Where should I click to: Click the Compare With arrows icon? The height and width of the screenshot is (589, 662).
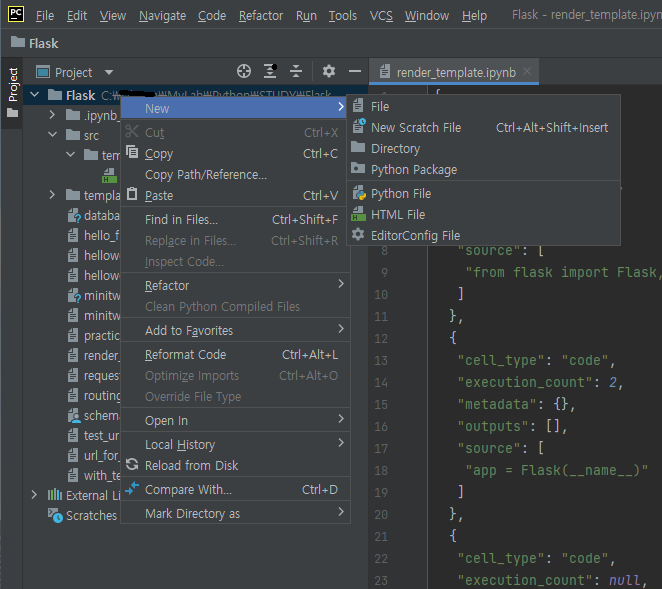point(132,488)
